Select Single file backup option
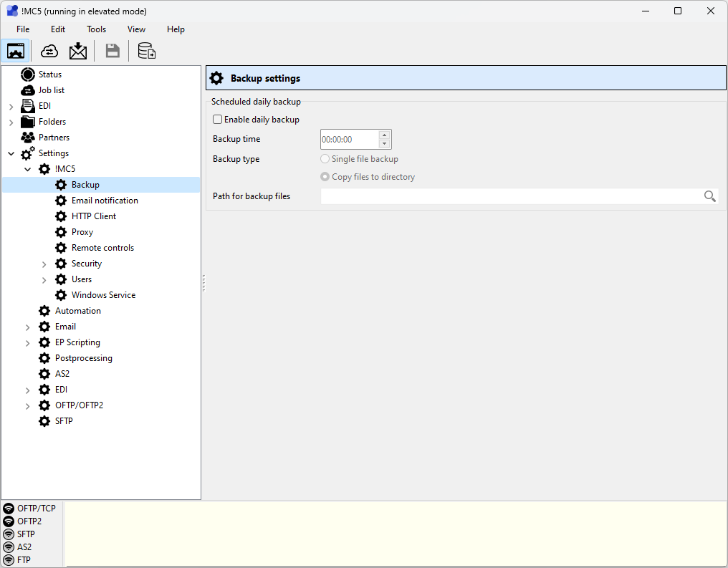This screenshot has width=728, height=568. [325, 159]
